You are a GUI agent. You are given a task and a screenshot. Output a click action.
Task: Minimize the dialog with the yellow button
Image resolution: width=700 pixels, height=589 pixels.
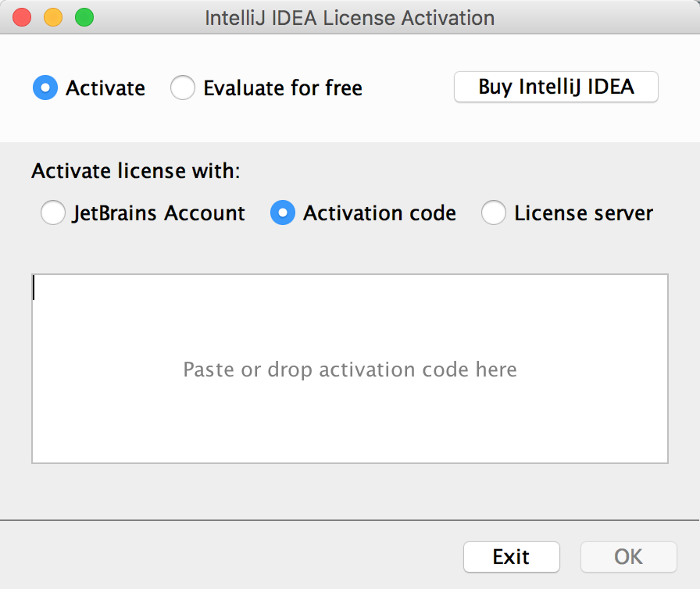pos(53,17)
